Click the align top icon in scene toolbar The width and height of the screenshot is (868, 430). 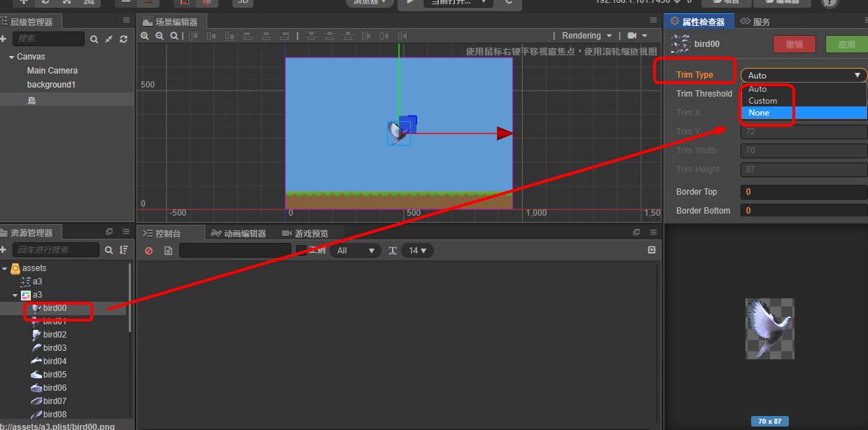(193, 36)
